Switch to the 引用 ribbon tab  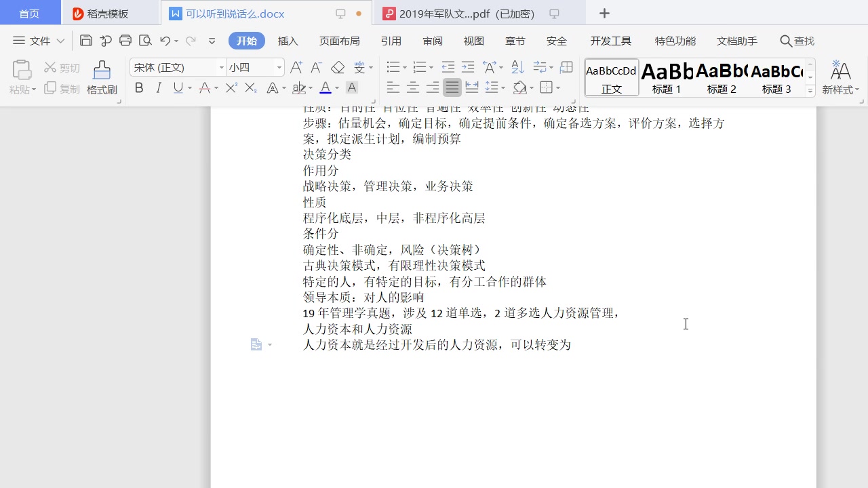click(391, 41)
